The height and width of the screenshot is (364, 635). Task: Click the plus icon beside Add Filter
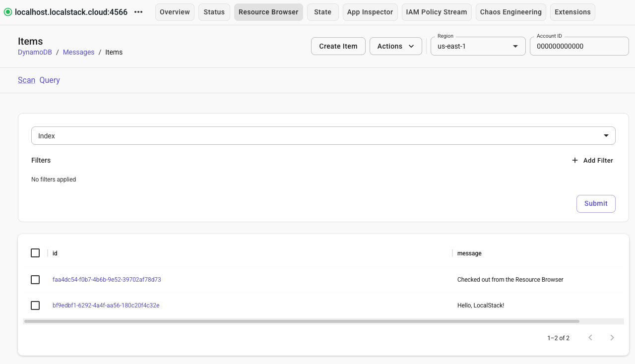(x=575, y=160)
